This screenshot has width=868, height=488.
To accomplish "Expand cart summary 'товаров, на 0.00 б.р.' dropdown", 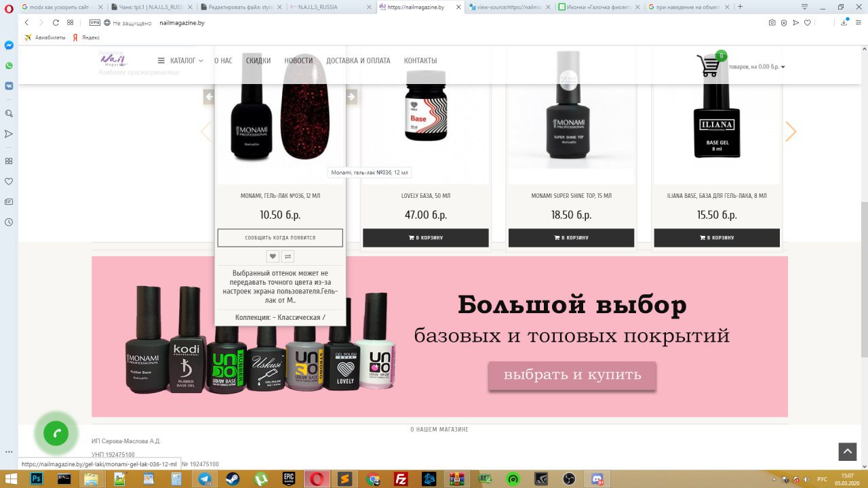I will [757, 66].
